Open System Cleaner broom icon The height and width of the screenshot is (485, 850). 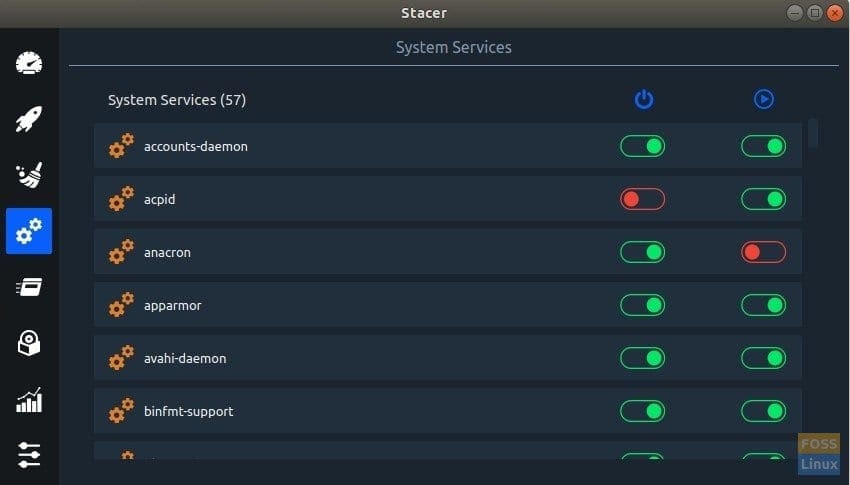coord(29,174)
